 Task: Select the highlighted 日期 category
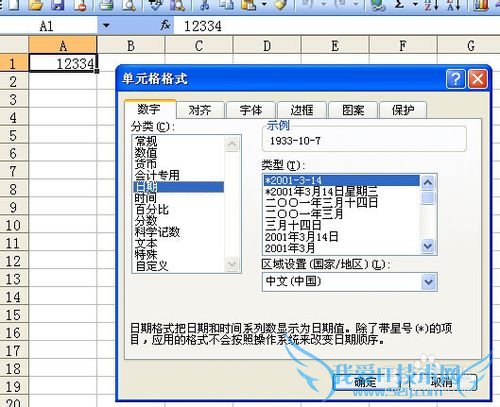point(178,187)
